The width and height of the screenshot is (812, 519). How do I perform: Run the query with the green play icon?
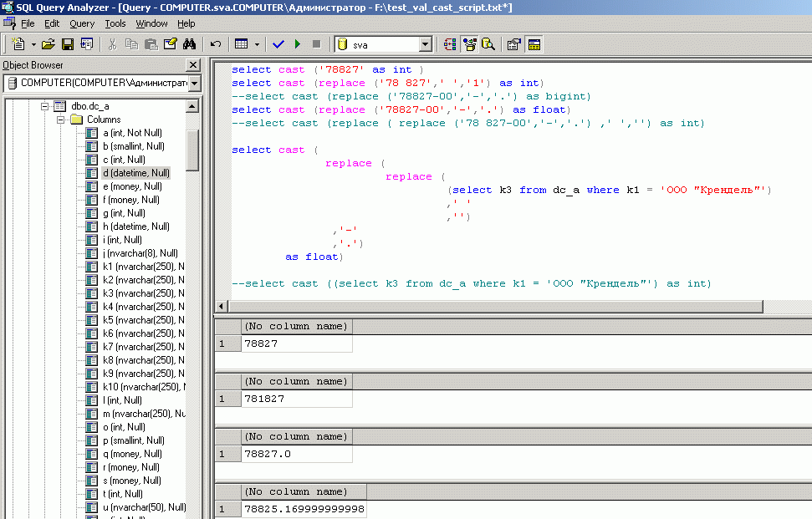[298, 44]
